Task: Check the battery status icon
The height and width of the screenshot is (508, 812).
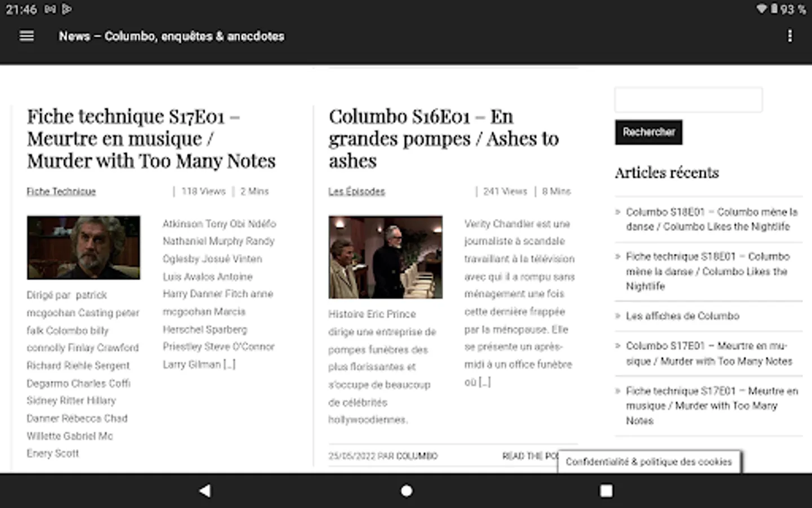Action: click(x=774, y=9)
